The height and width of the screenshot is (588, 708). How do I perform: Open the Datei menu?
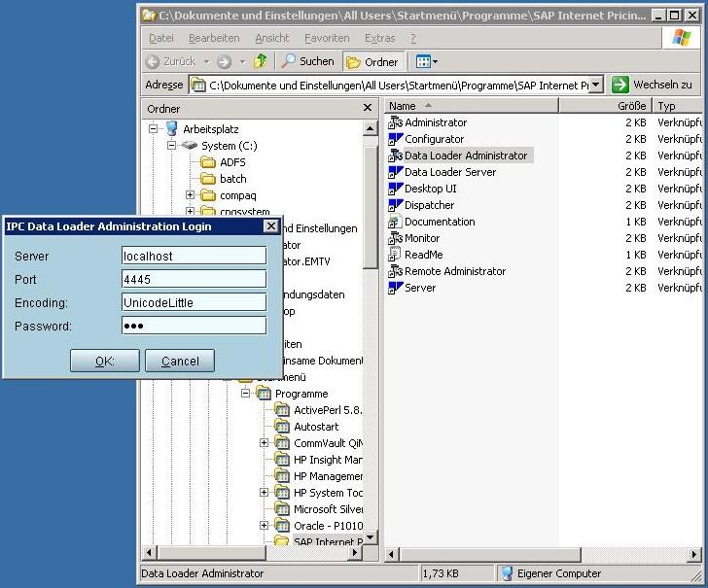pos(161,38)
